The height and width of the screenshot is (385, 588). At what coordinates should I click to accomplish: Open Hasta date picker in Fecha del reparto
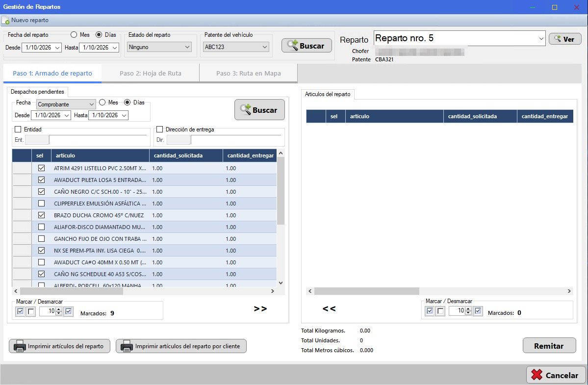(x=115, y=48)
